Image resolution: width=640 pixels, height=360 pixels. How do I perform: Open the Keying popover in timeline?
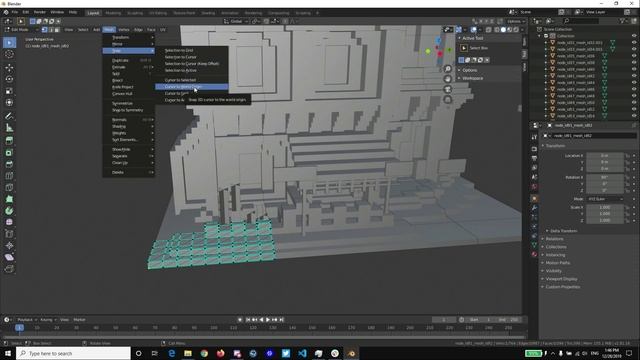click(48, 320)
